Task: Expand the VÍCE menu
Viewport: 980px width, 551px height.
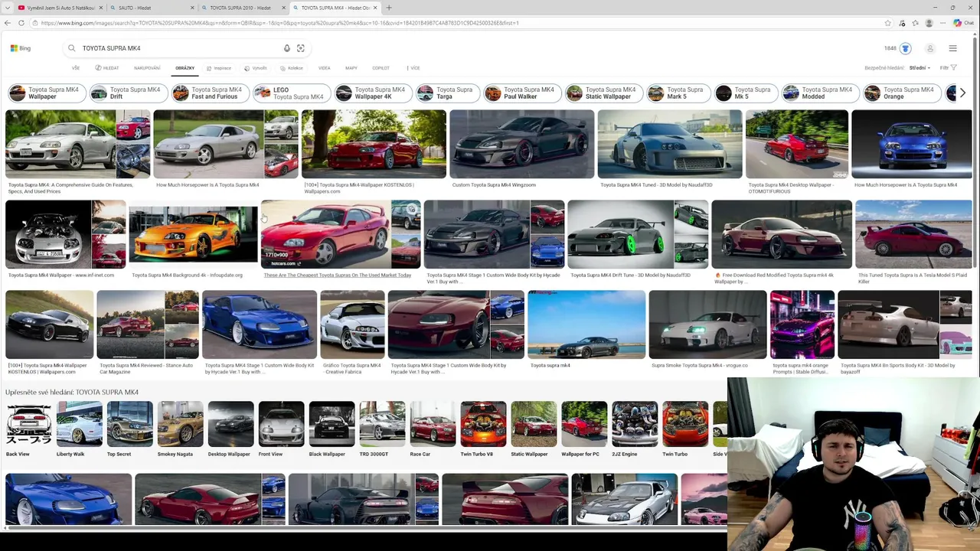Action: pos(413,68)
